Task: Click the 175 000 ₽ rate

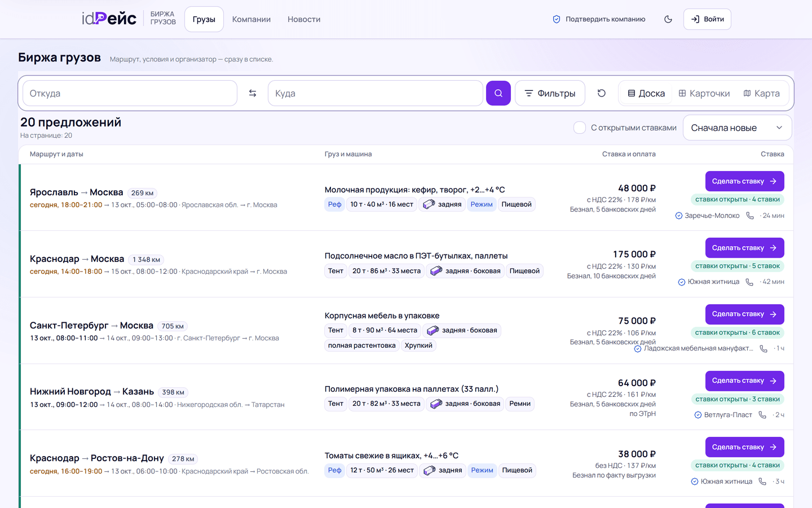Action: pyautogui.click(x=634, y=254)
